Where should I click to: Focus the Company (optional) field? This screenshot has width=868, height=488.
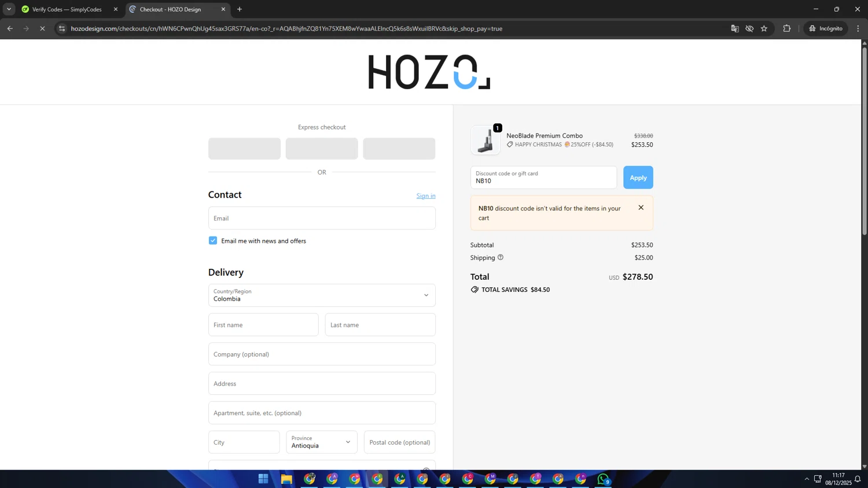tap(322, 354)
